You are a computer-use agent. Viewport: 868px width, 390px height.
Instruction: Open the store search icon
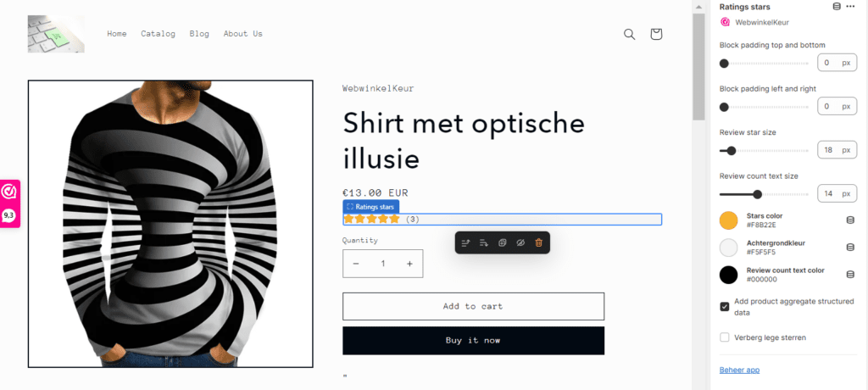(x=629, y=35)
